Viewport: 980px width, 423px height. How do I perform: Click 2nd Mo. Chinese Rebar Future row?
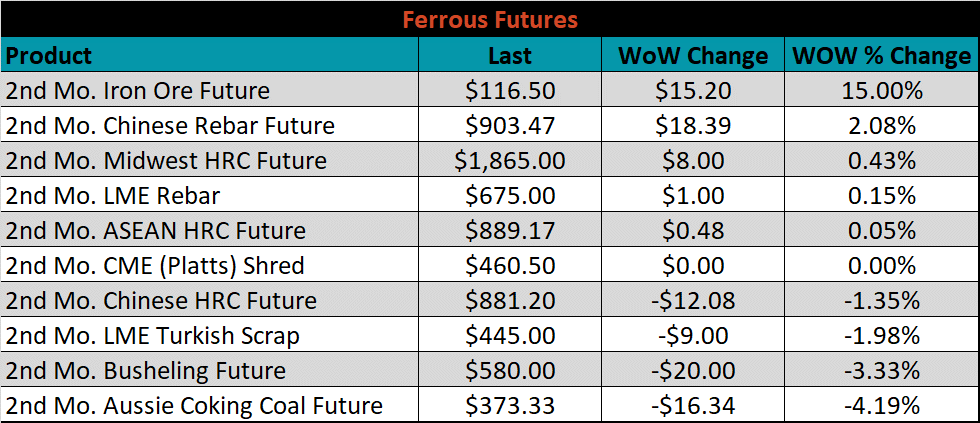tap(490, 125)
